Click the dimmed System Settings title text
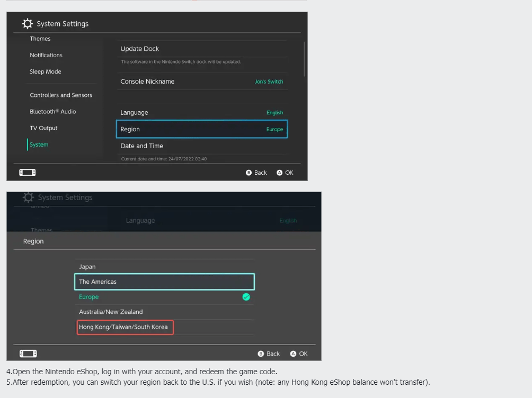532x398 pixels. (65, 197)
